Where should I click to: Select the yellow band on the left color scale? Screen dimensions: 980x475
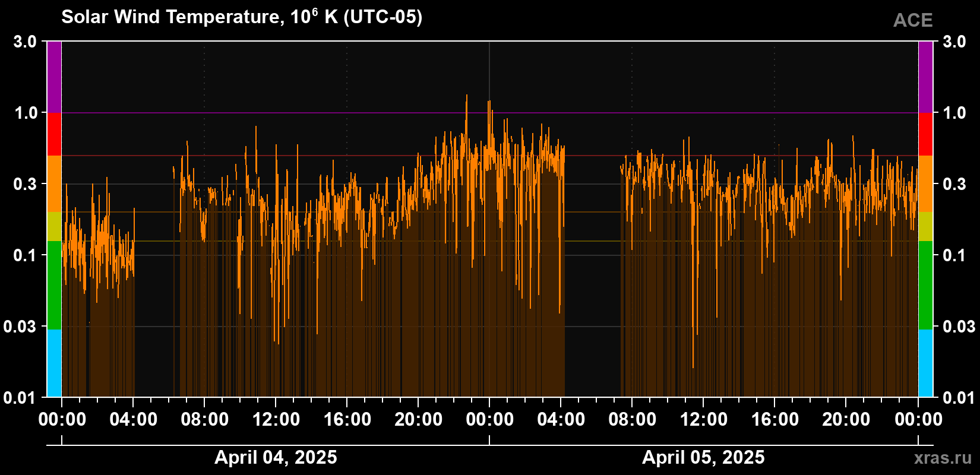pyautogui.click(x=54, y=227)
